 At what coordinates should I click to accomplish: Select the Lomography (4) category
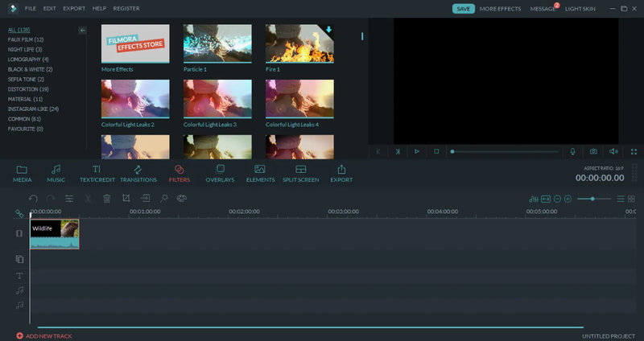(28, 59)
